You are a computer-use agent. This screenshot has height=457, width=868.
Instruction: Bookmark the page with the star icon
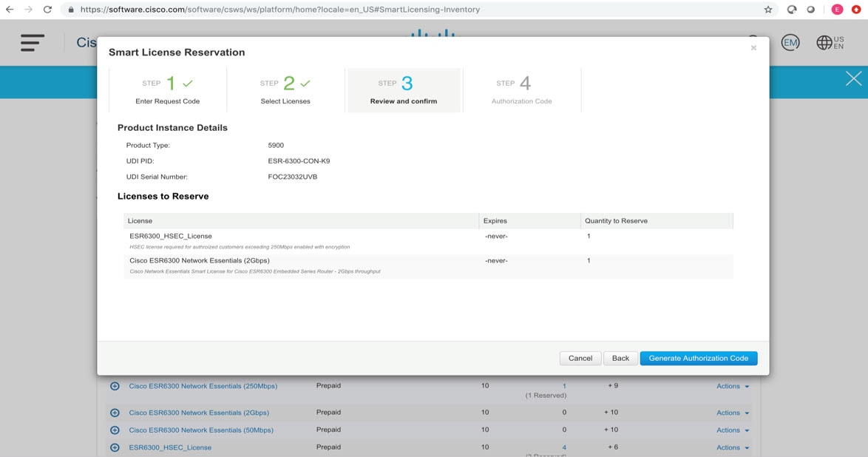(767, 9)
